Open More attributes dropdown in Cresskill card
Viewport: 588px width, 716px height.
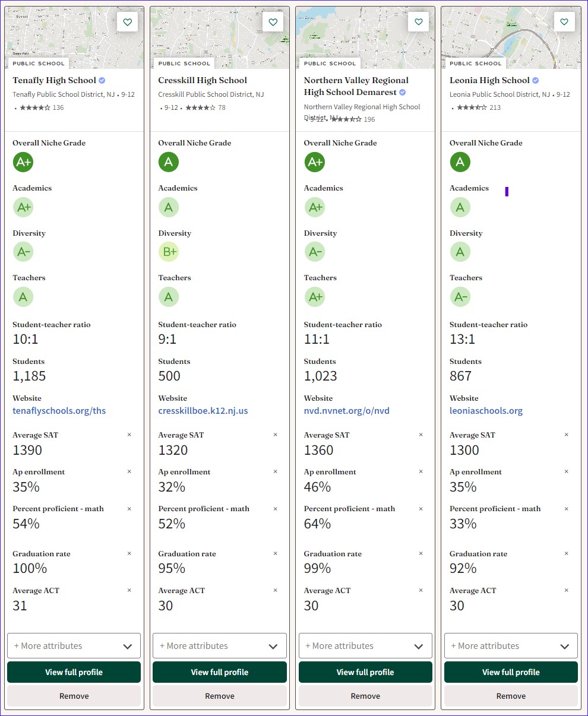pos(220,646)
